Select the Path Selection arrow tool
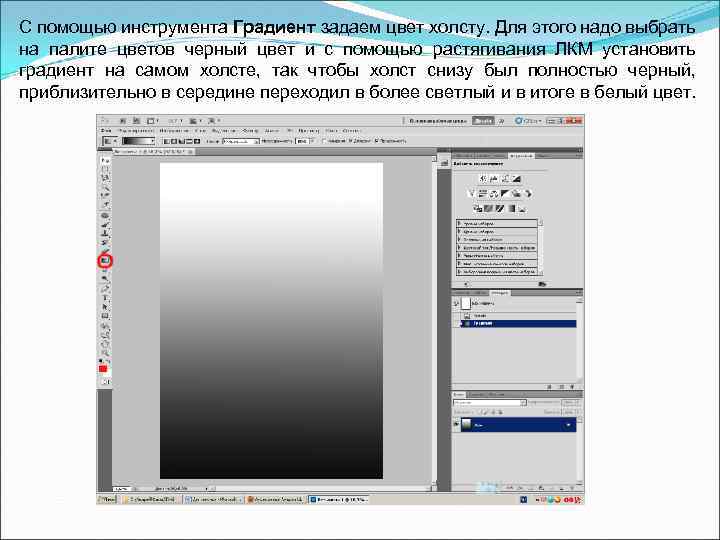720x540 pixels. coord(105,307)
